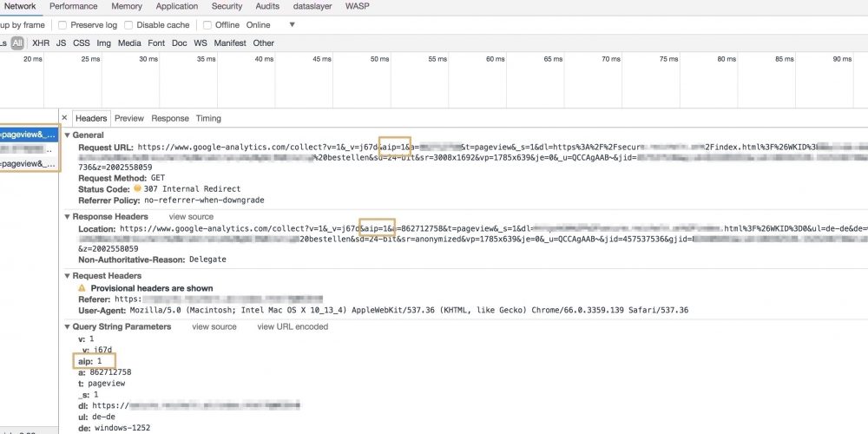Click the _v parameter value j67d
Image resolution: width=868 pixels, height=434 pixels.
(x=105, y=350)
